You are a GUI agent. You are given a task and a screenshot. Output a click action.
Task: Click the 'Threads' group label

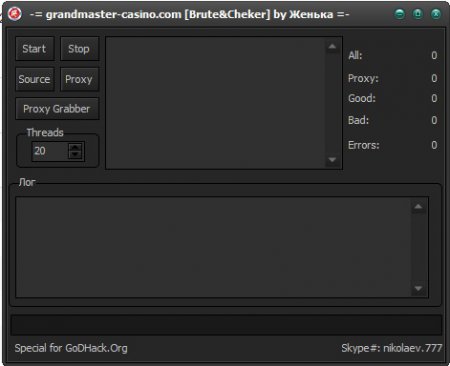tap(45, 132)
